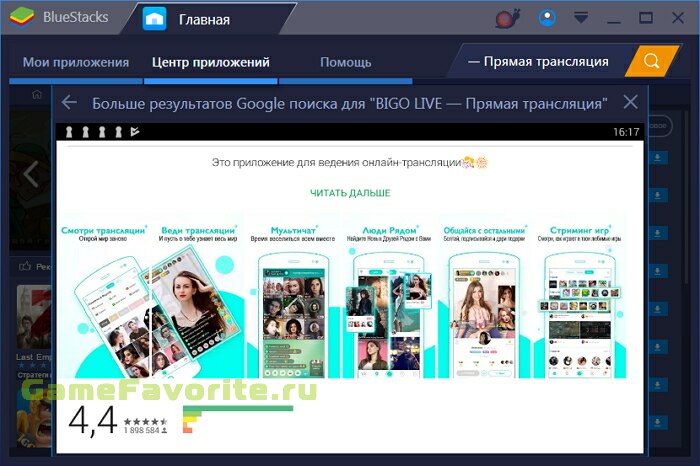This screenshot has height=466, width=700.
Task: Expand the title bar dropdown arrow menu
Action: click(x=580, y=18)
